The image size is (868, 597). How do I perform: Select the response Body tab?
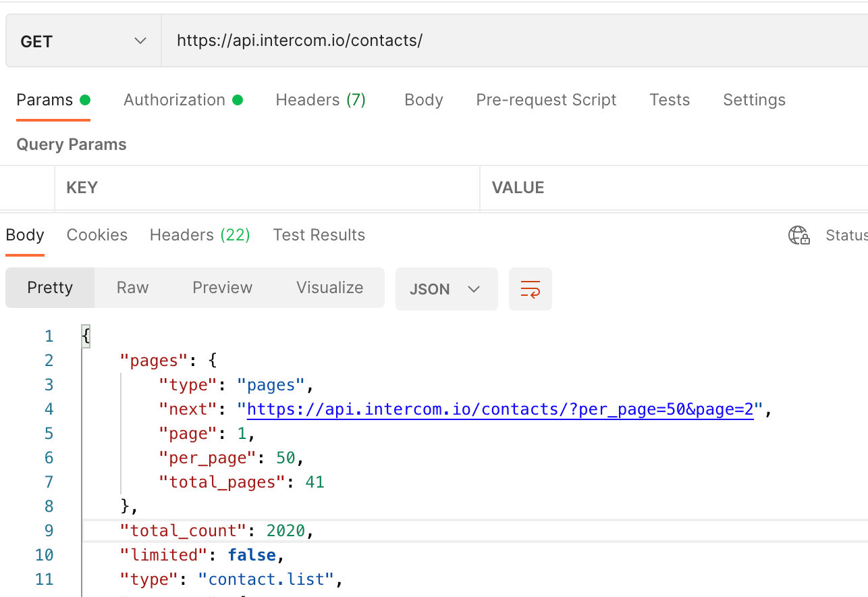pyautogui.click(x=25, y=235)
